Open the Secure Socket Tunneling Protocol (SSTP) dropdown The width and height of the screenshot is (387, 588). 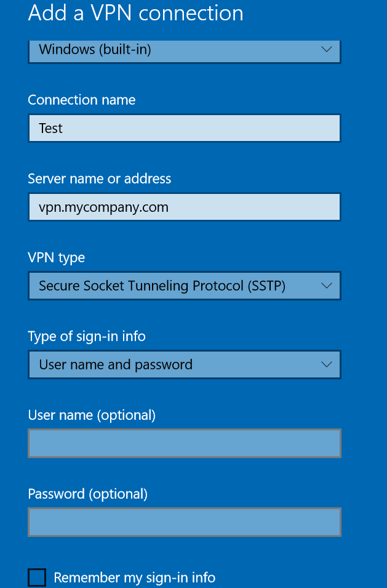[185, 286]
